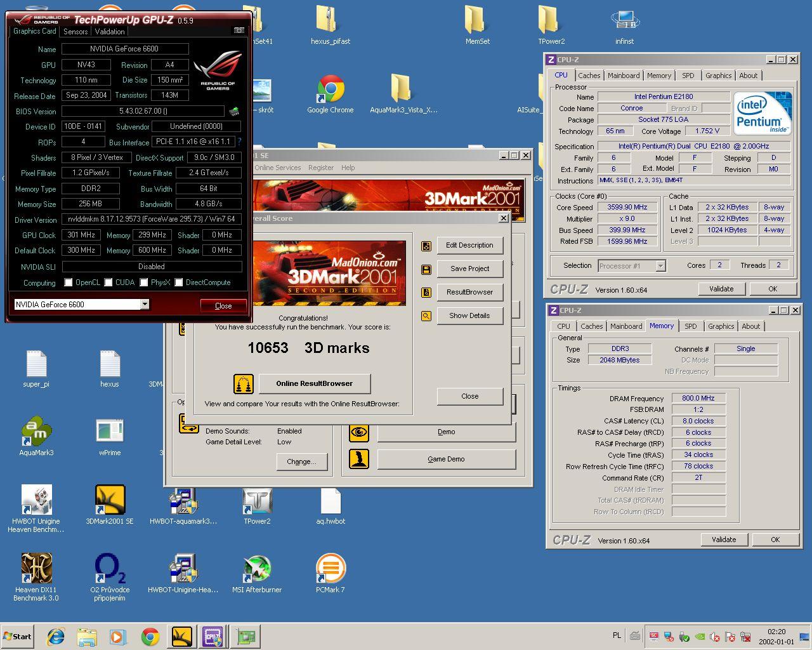812x650 pixels.
Task: Open the SPD tab in lower CPU-Z window
Action: click(691, 326)
